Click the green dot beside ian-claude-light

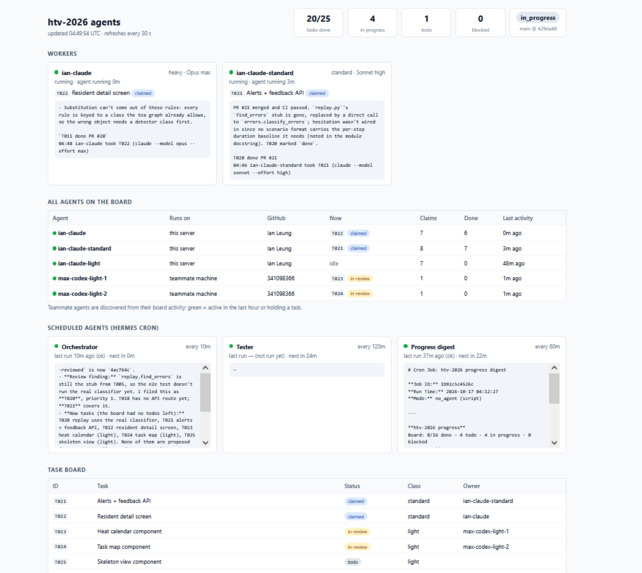(x=54, y=263)
